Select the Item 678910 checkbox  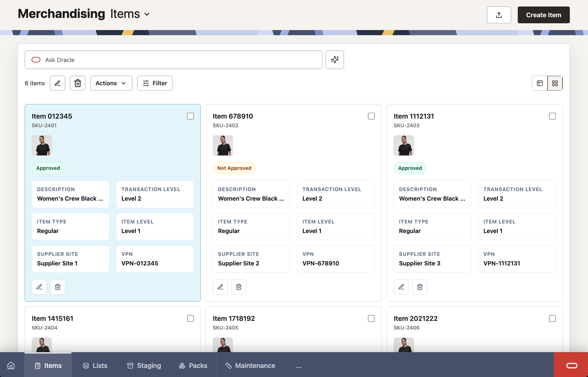coord(371,116)
